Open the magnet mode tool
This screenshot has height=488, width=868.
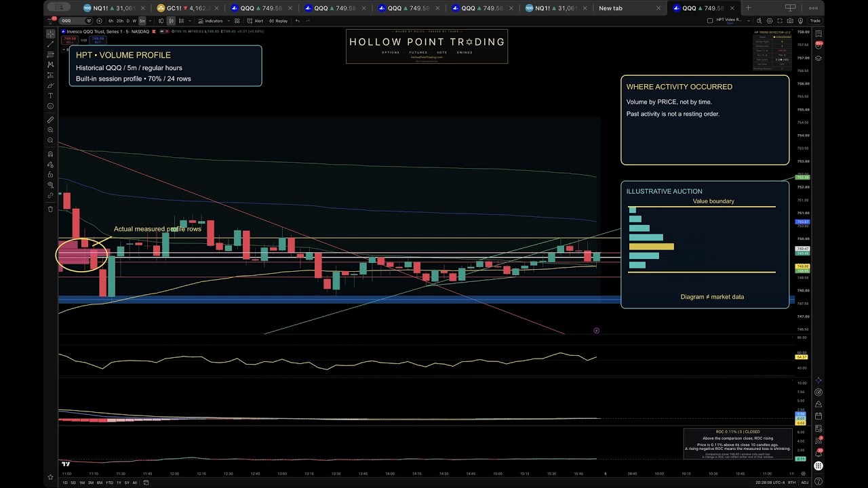(x=50, y=154)
